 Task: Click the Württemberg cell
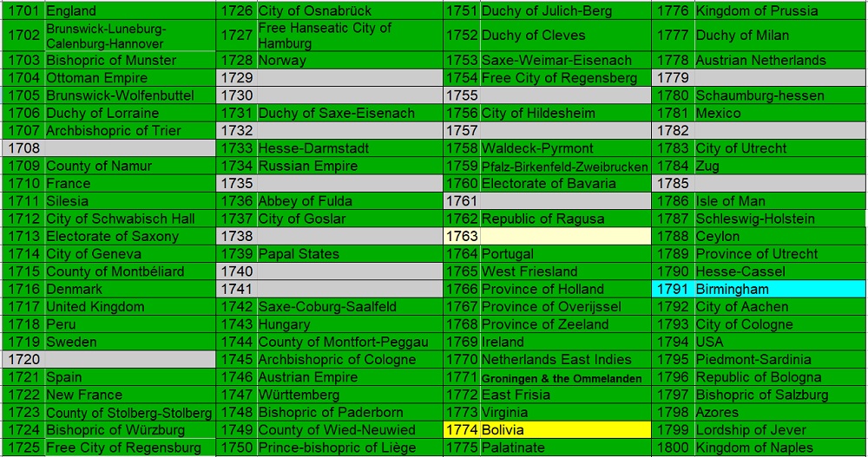click(349, 395)
